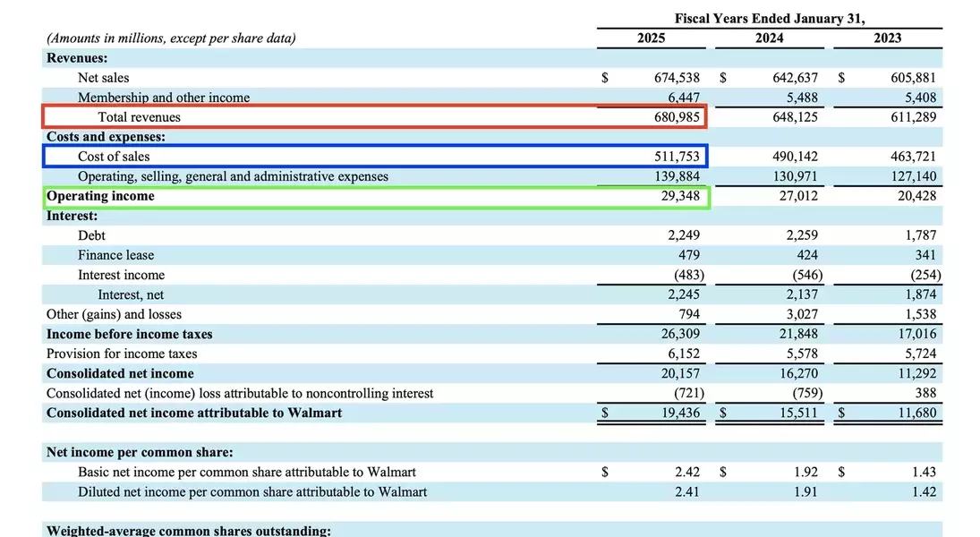This screenshot has width=980, height=537.
Task: Select the 2023 column header
Action: pos(887,38)
